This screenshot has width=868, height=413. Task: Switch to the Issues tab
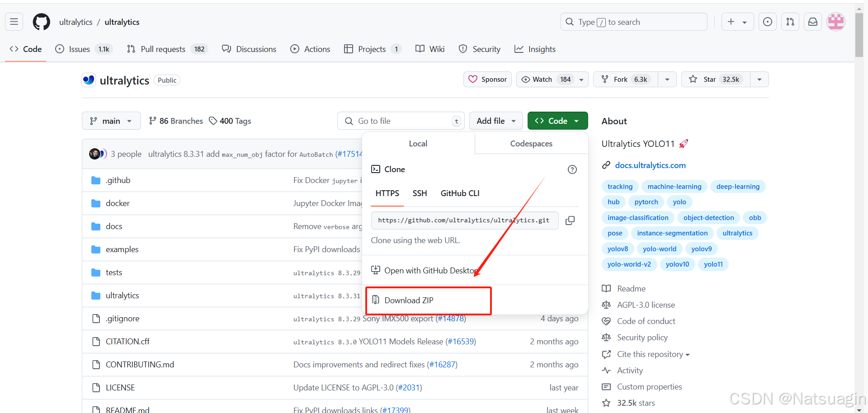(x=84, y=49)
